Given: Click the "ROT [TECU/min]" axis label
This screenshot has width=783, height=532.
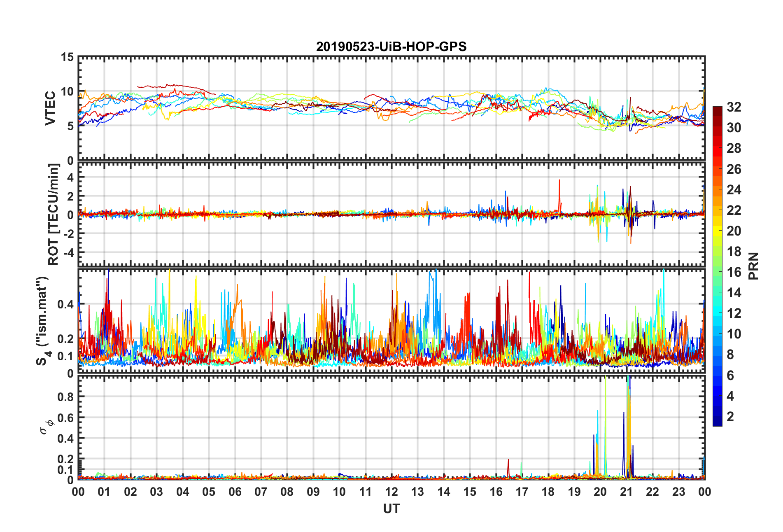Looking at the screenshot, I should pyautogui.click(x=54, y=215).
